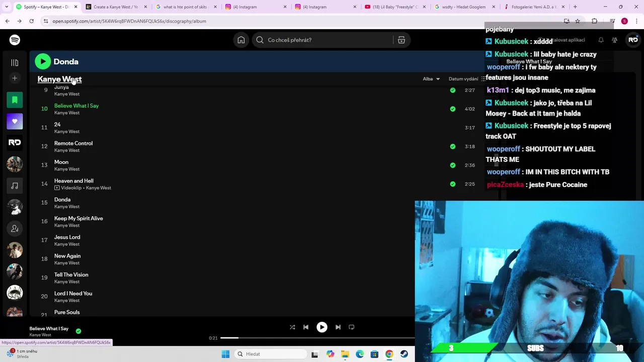The height and width of the screenshot is (362, 644).
Task: Open the Kanye West artist heading link
Action: tap(59, 79)
